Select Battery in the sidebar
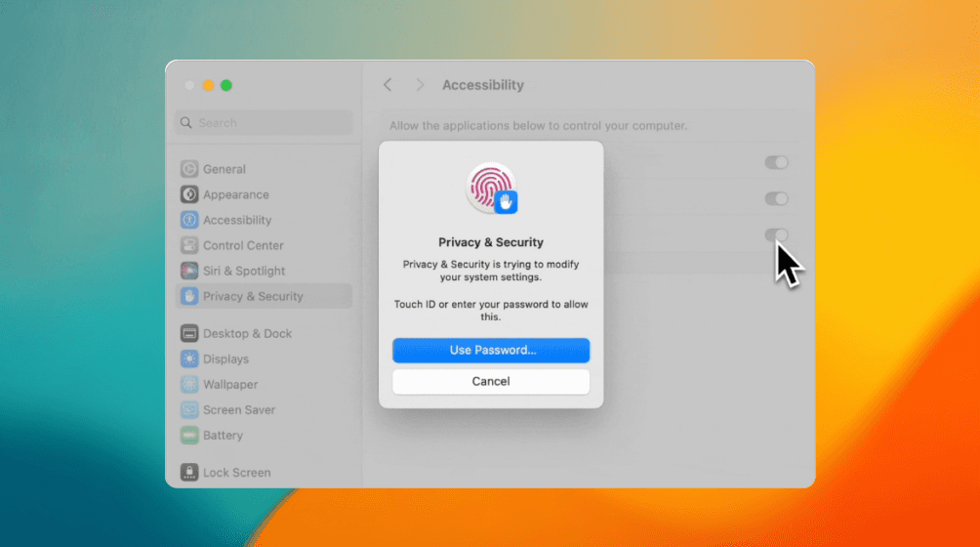 pyautogui.click(x=264, y=435)
